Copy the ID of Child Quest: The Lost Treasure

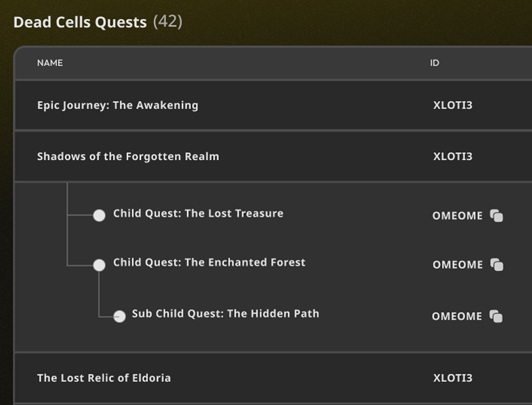pos(496,215)
